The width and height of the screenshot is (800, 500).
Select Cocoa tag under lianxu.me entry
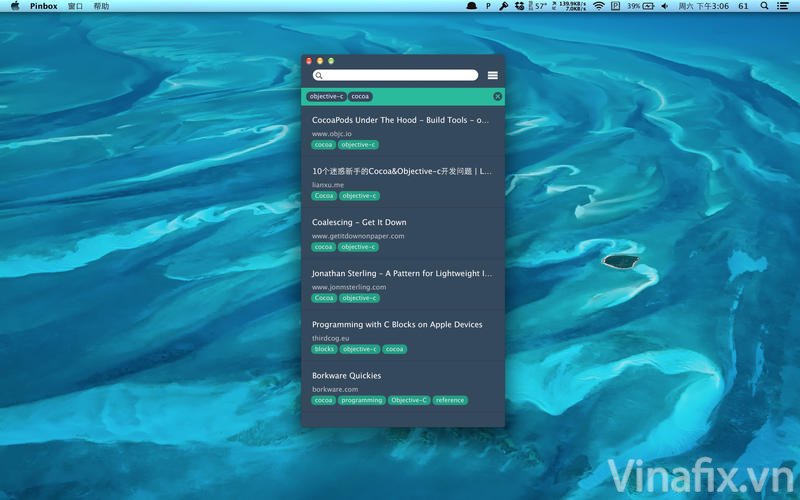click(324, 196)
